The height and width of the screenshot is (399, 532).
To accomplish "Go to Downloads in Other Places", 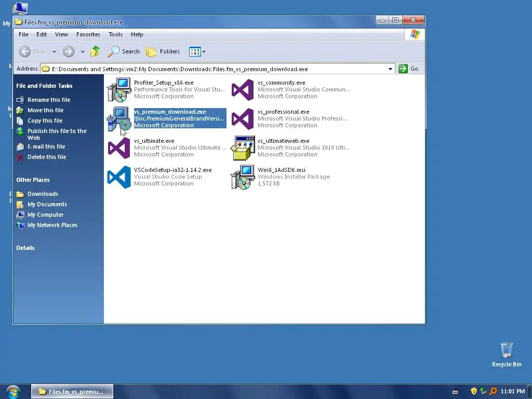I will tap(43, 194).
